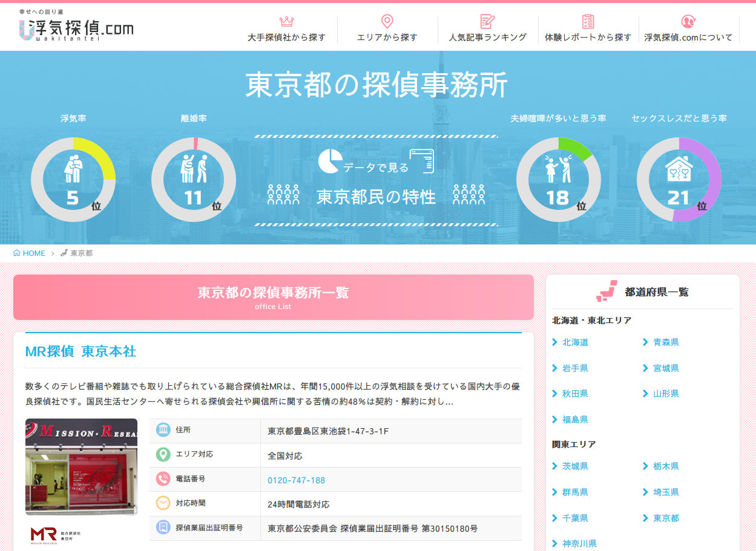
Task: Open the MR探偵 東京本社 listing title
Action: click(x=81, y=351)
